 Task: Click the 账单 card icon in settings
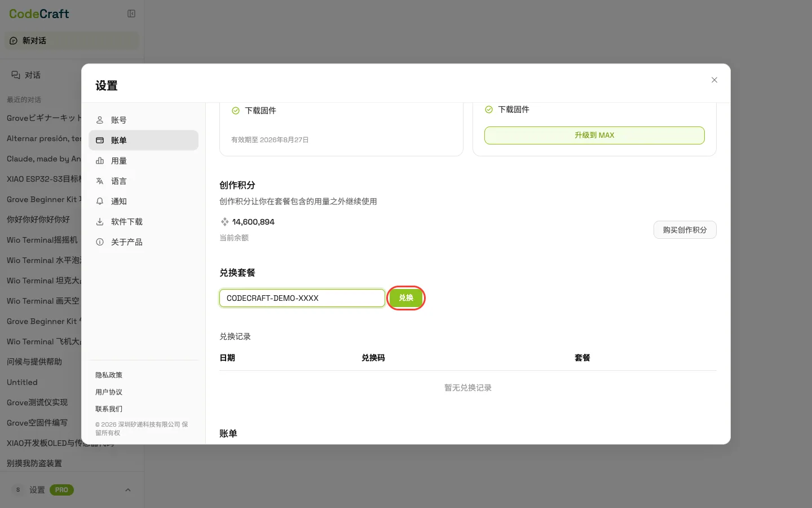[x=100, y=141]
